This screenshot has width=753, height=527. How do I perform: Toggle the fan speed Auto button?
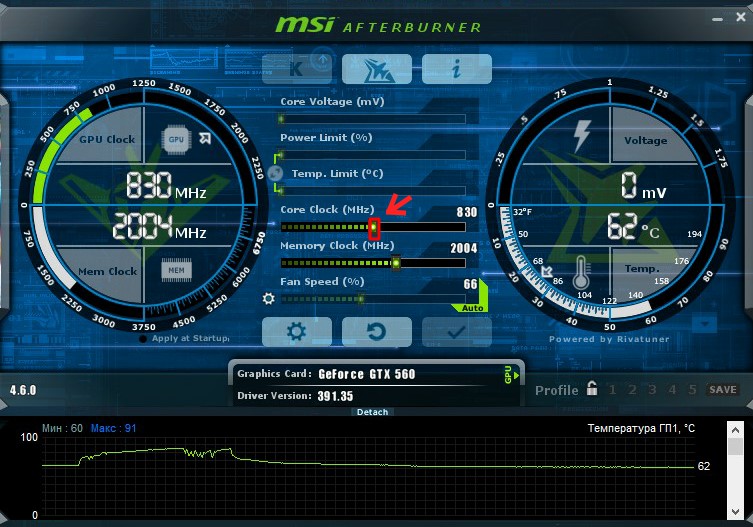tap(472, 307)
